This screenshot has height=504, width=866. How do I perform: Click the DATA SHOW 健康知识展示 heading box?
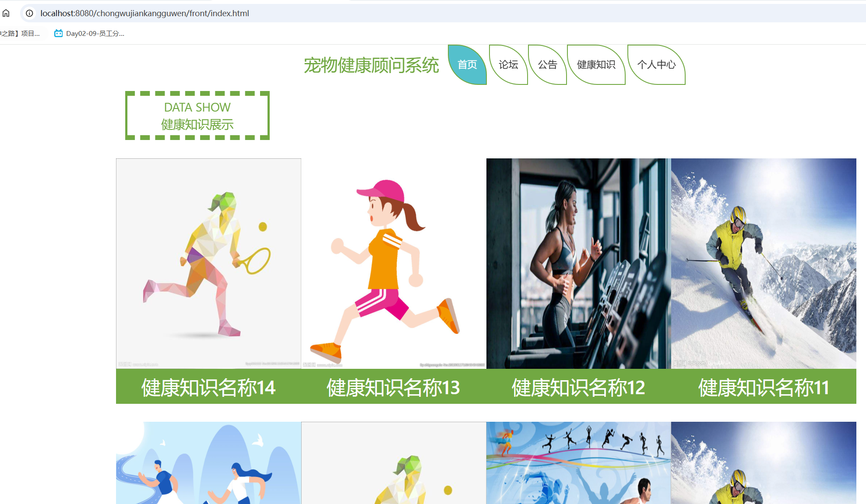click(x=197, y=115)
